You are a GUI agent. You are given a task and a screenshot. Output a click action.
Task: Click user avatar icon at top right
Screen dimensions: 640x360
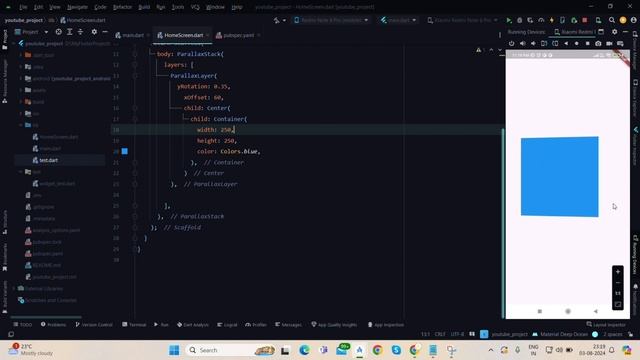coord(633,20)
